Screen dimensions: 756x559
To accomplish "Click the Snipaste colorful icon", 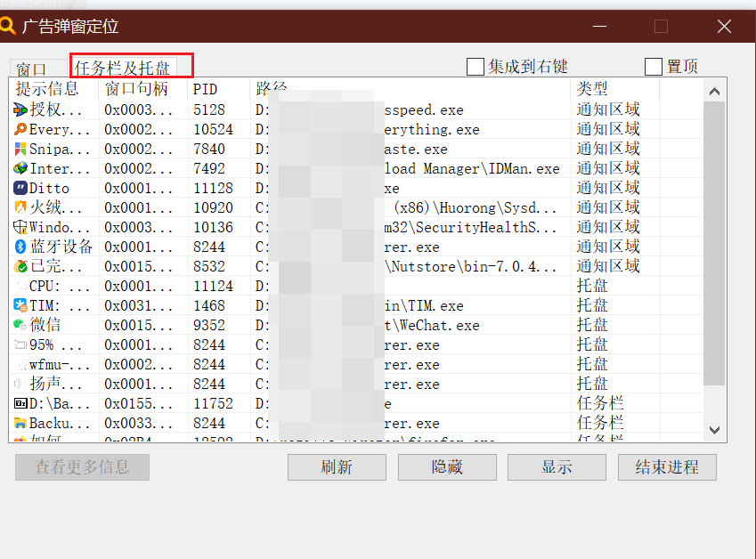I will (20, 149).
